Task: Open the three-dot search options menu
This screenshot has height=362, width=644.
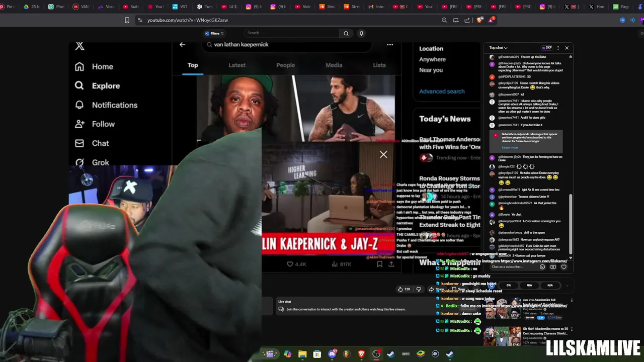Action: click(390, 45)
